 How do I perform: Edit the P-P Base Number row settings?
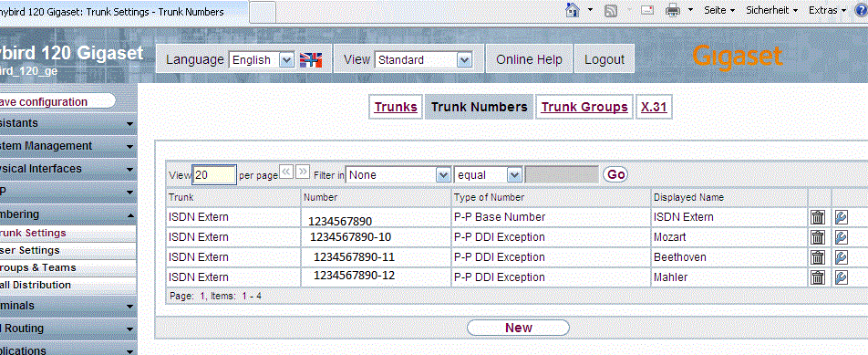(842, 217)
